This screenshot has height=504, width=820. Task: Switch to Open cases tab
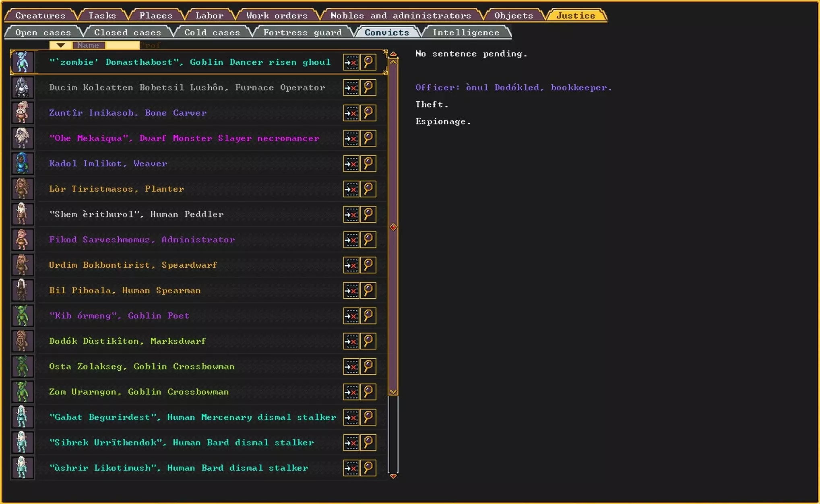[x=43, y=33]
